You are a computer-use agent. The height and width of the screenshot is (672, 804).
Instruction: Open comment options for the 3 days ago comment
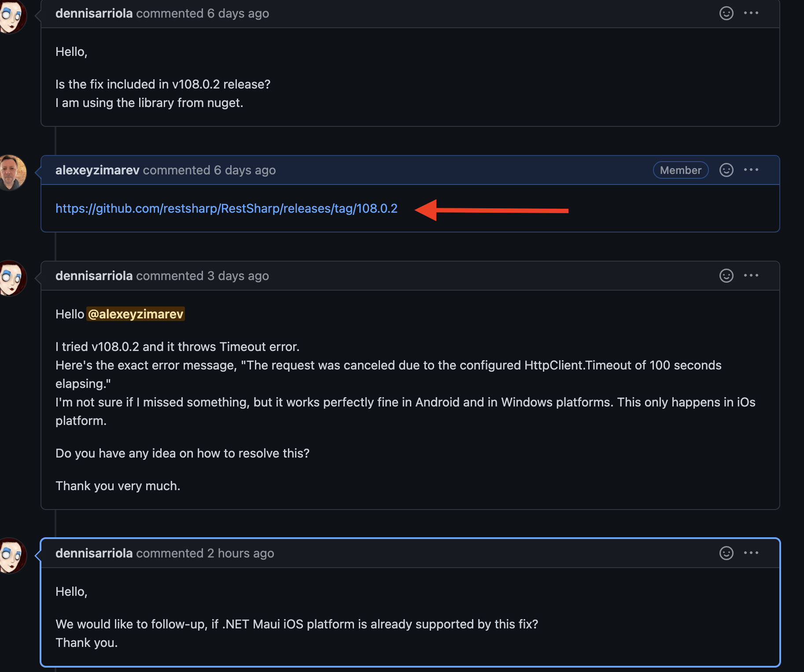(x=752, y=276)
